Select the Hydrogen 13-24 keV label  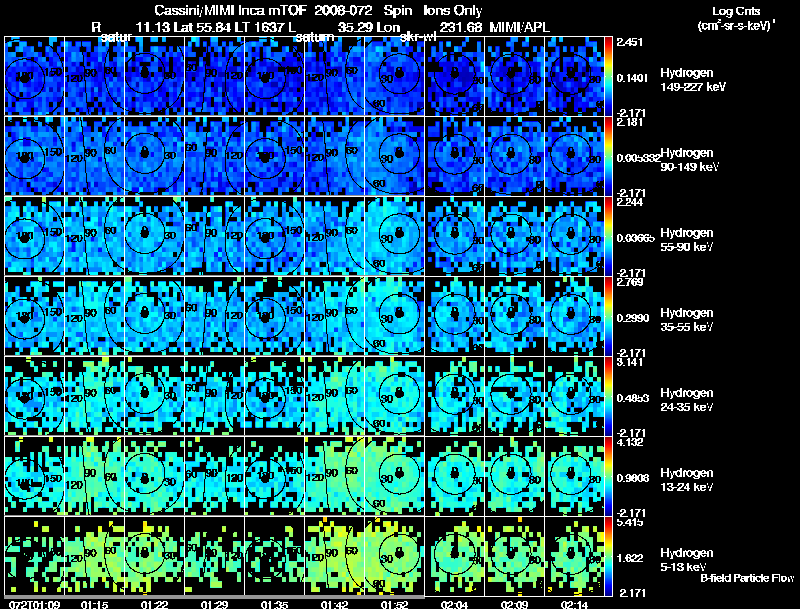point(687,480)
